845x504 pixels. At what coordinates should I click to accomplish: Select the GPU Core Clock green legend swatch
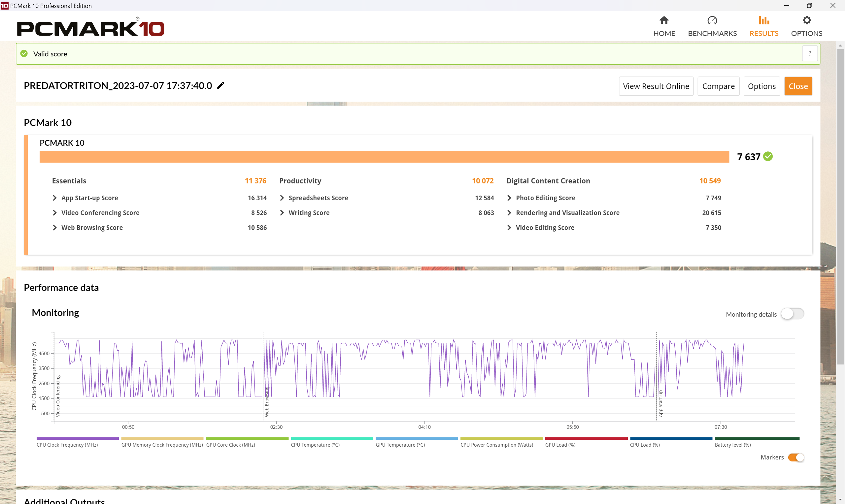click(247, 438)
